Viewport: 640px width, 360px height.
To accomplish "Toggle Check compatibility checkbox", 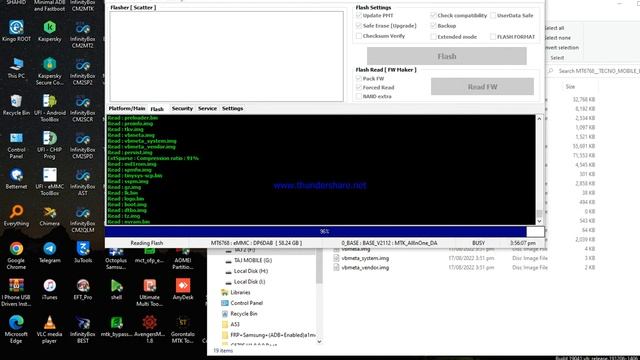I will 433,16.
